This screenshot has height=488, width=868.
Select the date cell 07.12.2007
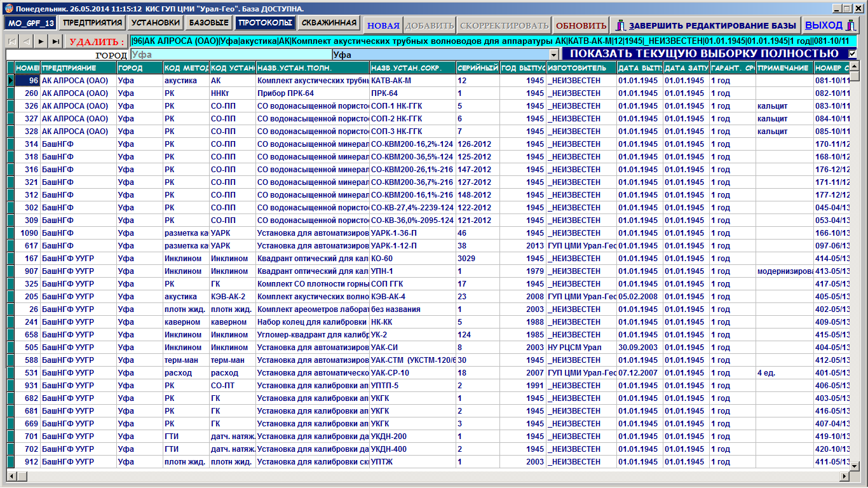[640, 373]
